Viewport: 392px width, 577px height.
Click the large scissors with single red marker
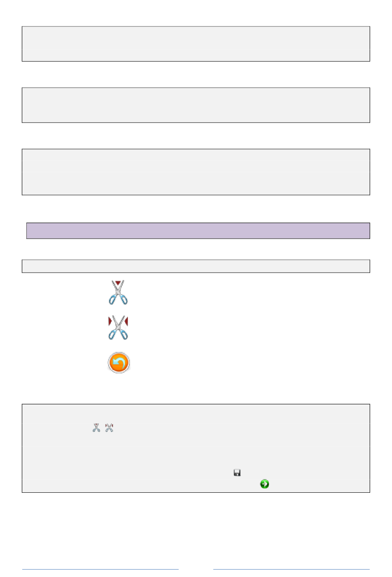(118, 293)
